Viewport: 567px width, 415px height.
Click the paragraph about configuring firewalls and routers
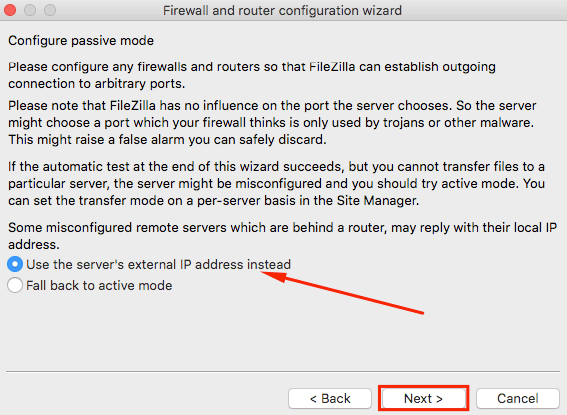pyautogui.click(x=252, y=75)
